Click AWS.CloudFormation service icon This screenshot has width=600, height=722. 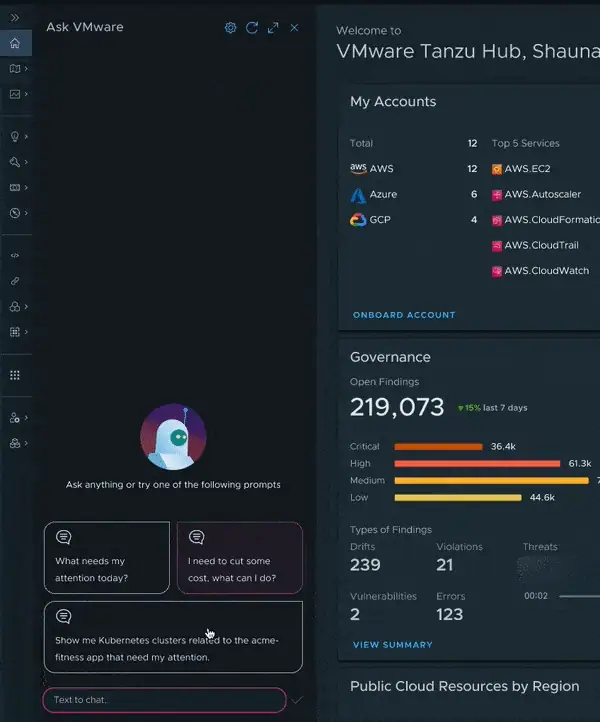tap(496, 220)
